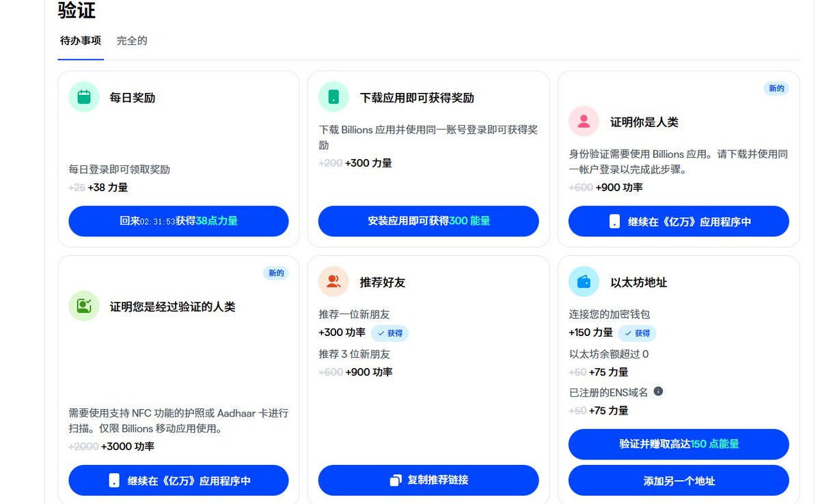Click the 获得 badge next to +150 力量
Screen dimensions: 820x504
637,333
